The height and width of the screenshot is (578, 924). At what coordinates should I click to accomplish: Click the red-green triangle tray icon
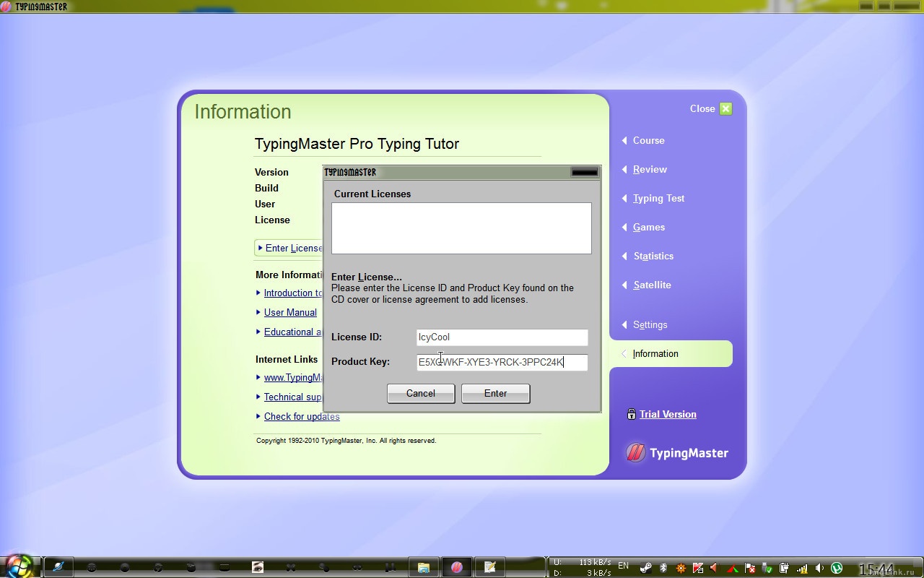(x=733, y=568)
